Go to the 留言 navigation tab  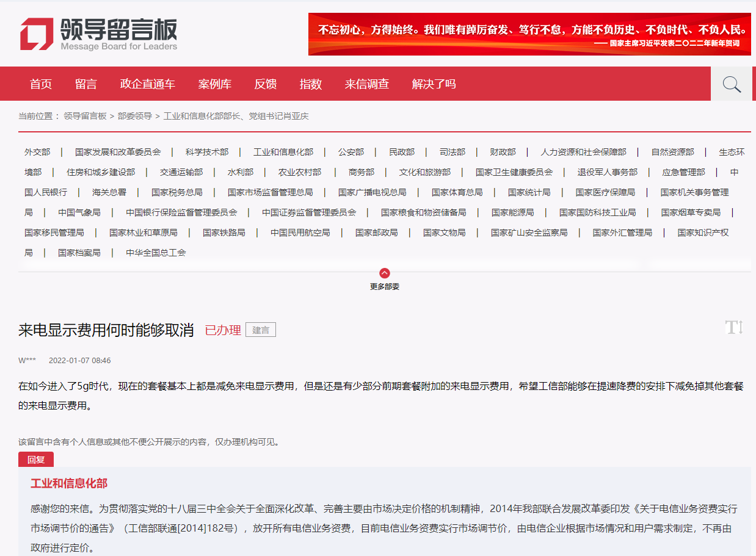point(86,84)
